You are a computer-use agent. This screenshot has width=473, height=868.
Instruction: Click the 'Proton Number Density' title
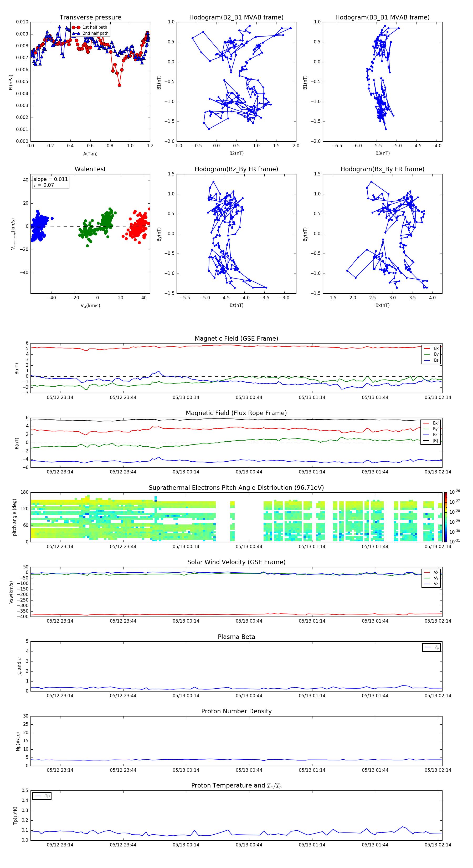point(236,711)
